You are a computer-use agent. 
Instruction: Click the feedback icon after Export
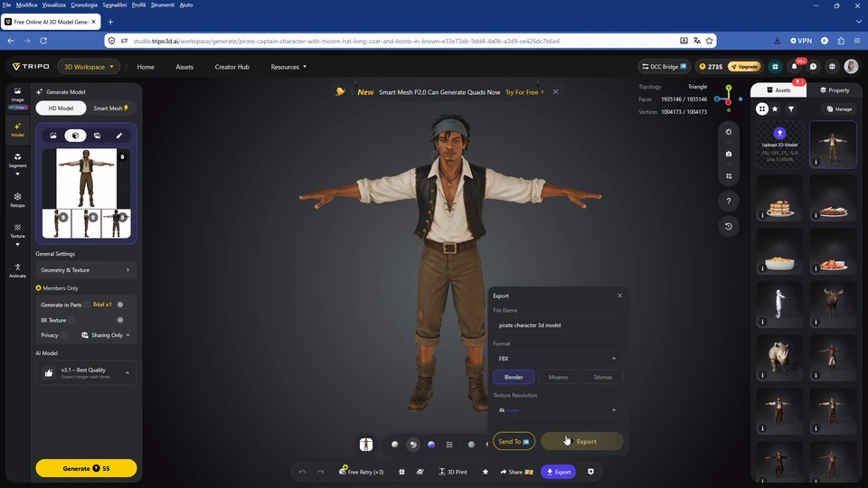click(x=590, y=472)
